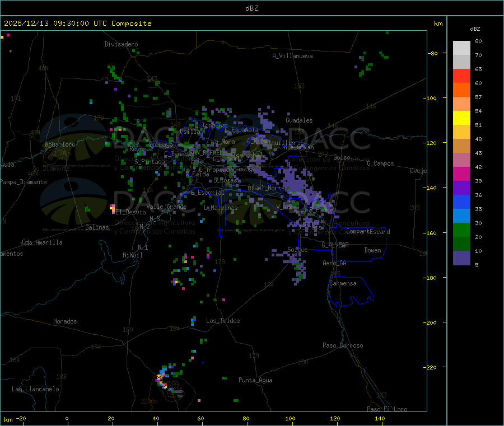The image size is (504, 426).
Task: Click the blue 35-36 dBZ legend swatch
Action: 461,202
